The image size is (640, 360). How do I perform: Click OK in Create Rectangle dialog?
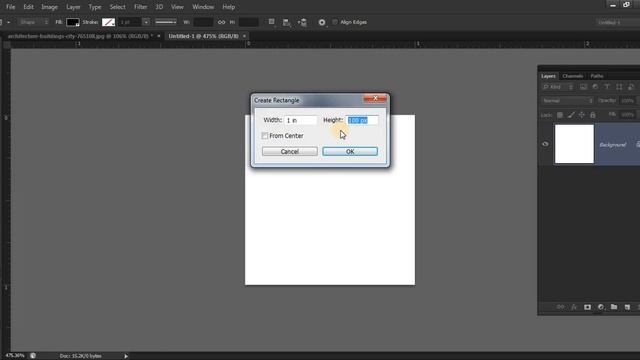point(350,151)
